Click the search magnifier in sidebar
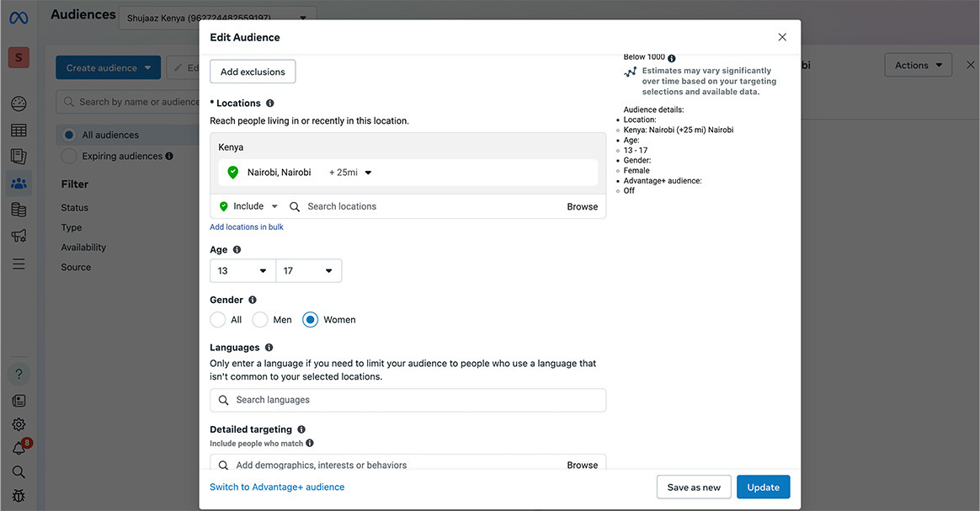 [x=19, y=471]
